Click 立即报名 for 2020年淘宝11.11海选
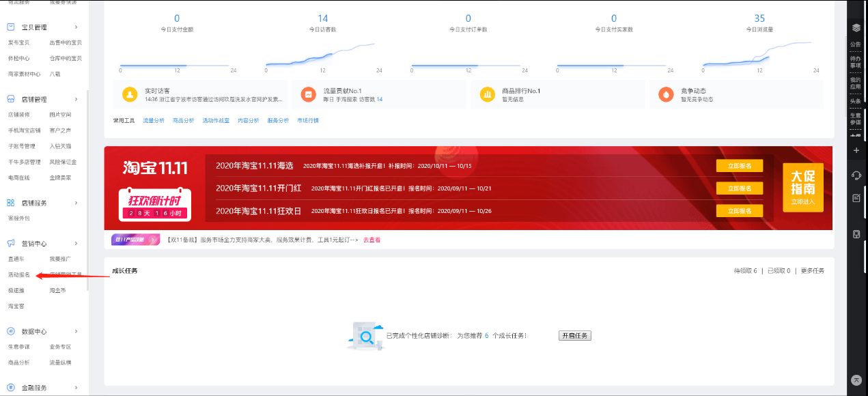Viewport: 868px width, 396px height. click(739, 166)
